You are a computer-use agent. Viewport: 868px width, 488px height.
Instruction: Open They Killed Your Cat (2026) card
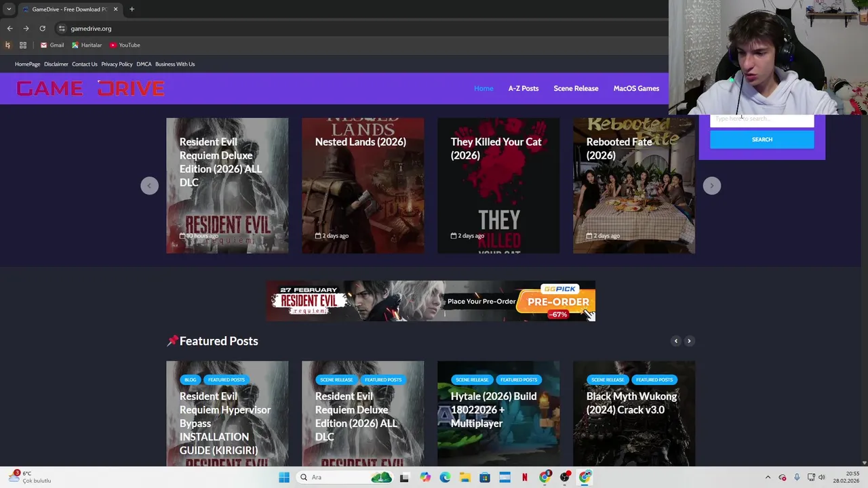498,186
